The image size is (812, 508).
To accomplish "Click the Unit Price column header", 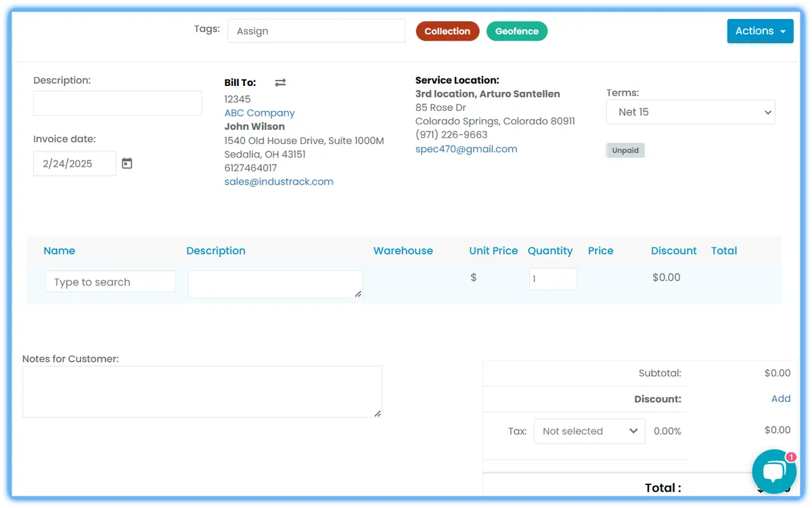I will click(x=493, y=250).
